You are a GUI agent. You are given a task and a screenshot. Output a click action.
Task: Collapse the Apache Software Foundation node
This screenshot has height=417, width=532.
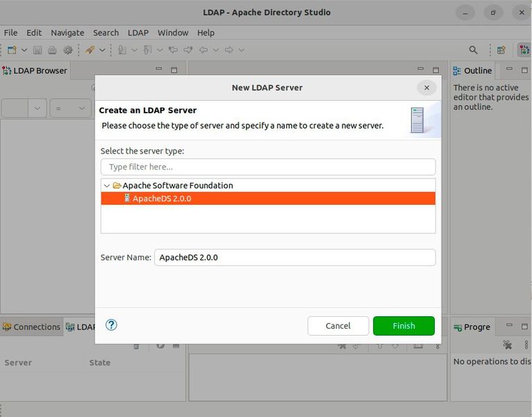tap(107, 186)
